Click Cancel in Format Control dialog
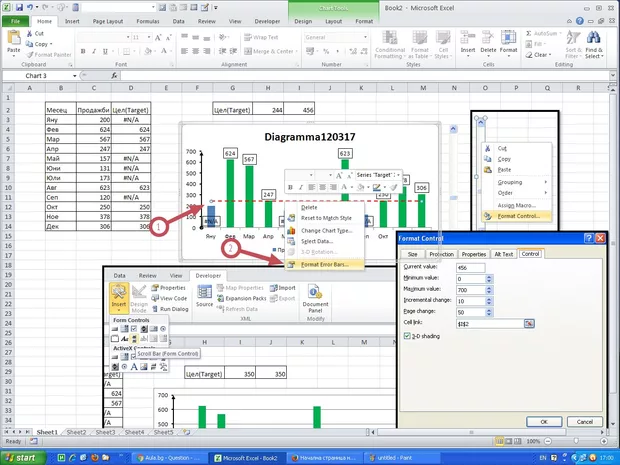The height and width of the screenshot is (465, 620). [584, 422]
